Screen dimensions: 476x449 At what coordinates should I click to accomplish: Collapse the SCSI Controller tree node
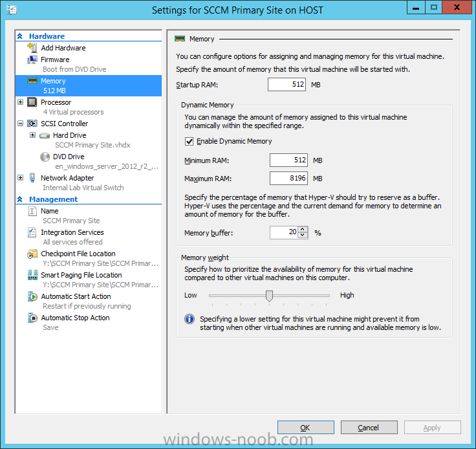pyautogui.click(x=20, y=124)
